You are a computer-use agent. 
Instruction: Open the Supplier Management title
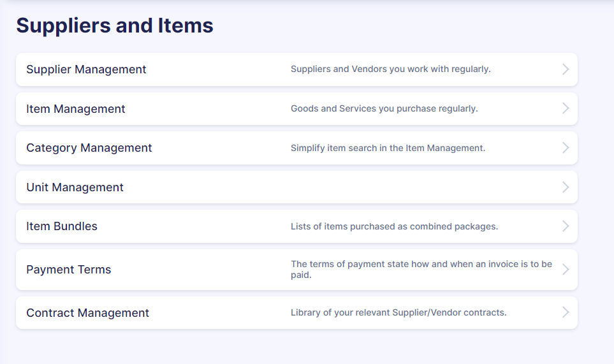(86, 69)
